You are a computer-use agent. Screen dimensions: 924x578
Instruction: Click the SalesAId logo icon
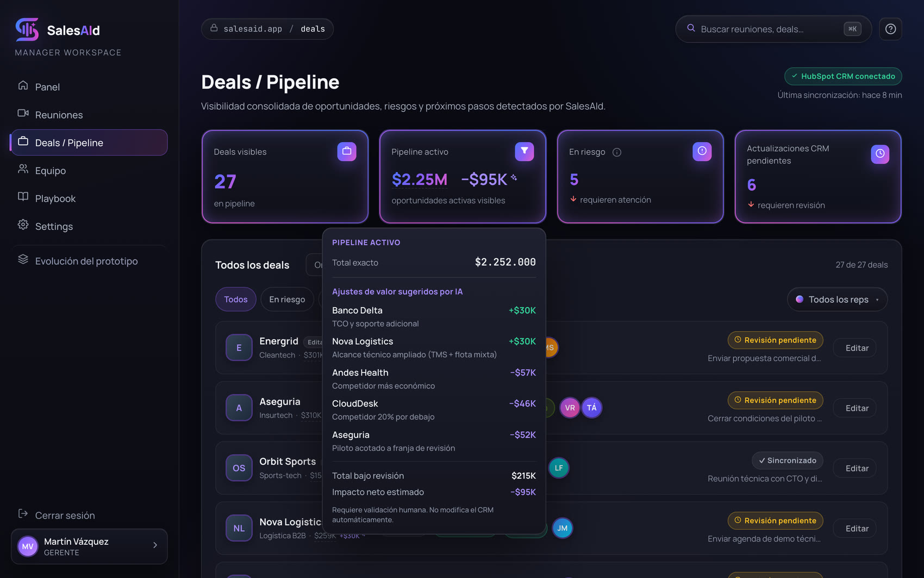tap(27, 29)
